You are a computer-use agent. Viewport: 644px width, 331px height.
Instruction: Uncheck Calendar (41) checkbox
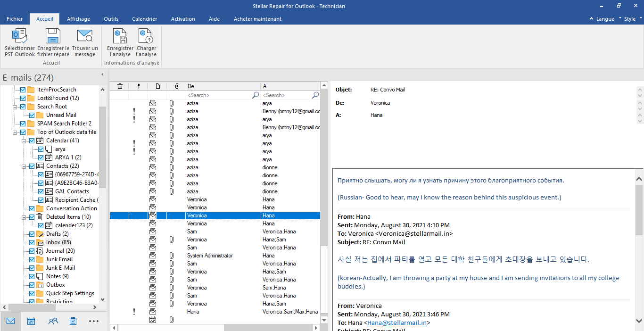[x=32, y=141]
